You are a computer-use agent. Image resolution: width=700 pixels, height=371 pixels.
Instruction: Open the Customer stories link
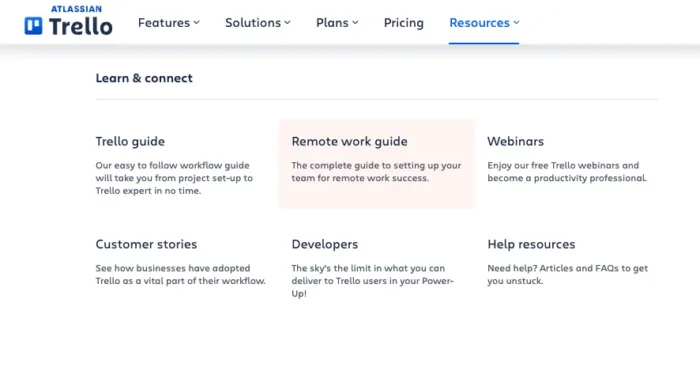pyautogui.click(x=146, y=244)
